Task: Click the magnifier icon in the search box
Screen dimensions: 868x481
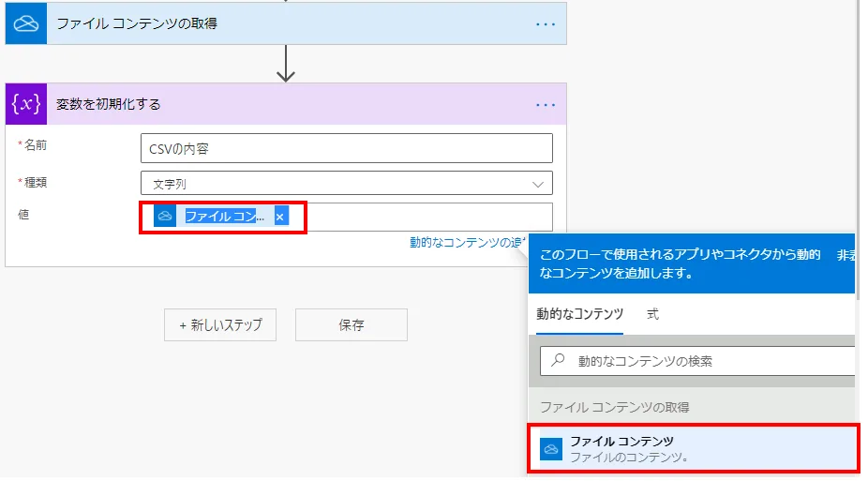Action: (558, 360)
